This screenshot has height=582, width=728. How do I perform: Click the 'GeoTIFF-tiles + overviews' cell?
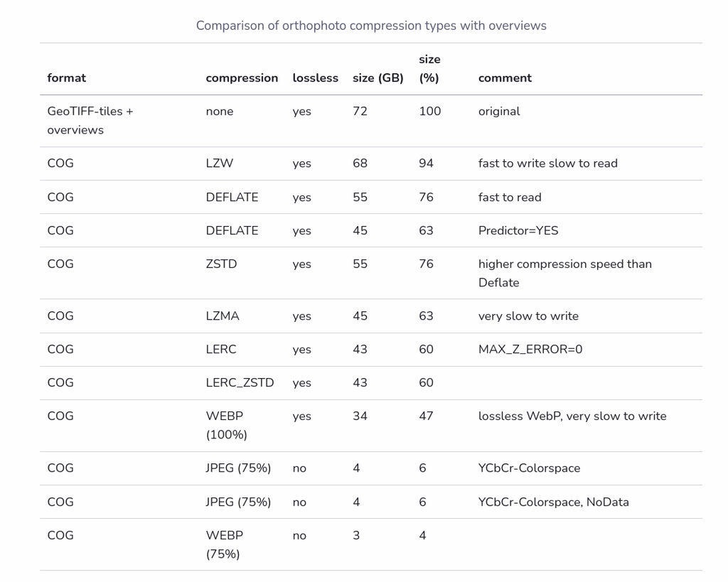(x=90, y=121)
